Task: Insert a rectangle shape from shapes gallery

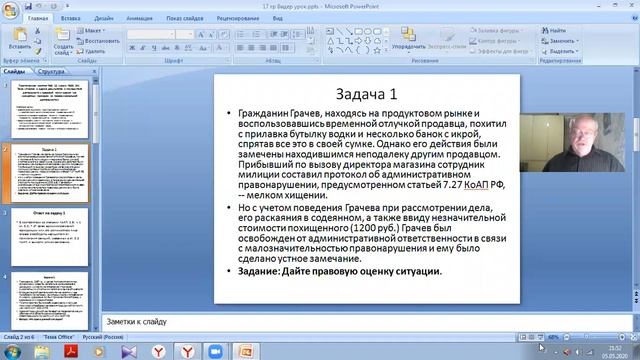Action: [x=358, y=31]
